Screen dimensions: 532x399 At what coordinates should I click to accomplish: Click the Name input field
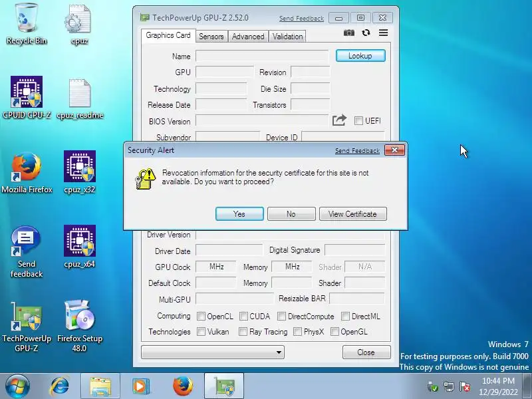(x=262, y=56)
